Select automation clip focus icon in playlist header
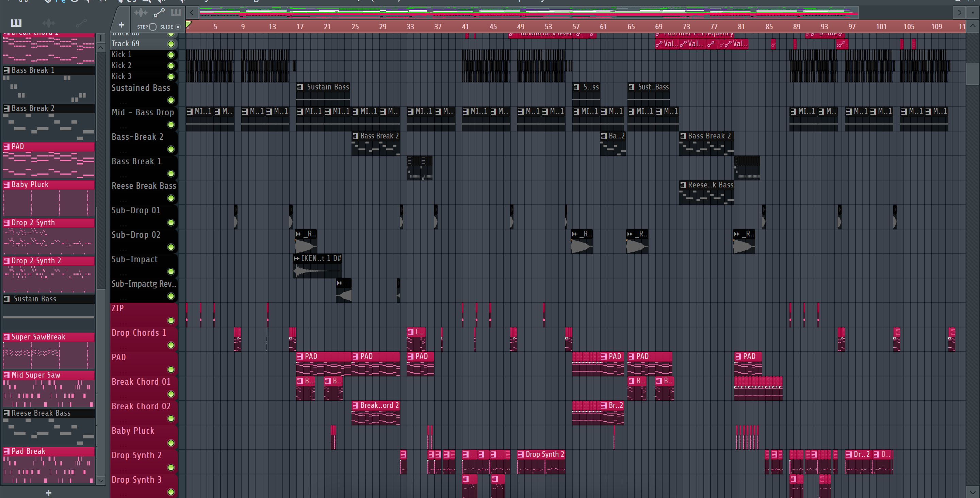 (159, 13)
